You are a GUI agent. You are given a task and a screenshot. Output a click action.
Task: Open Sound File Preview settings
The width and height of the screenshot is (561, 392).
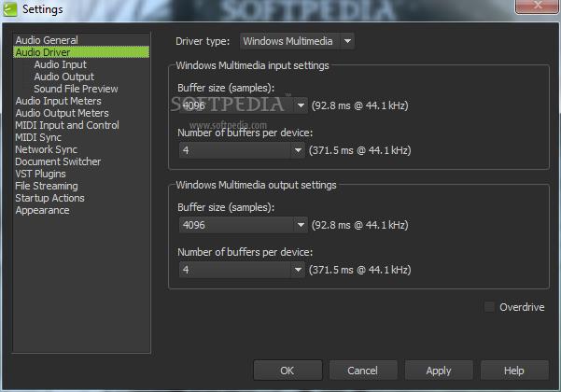[76, 89]
